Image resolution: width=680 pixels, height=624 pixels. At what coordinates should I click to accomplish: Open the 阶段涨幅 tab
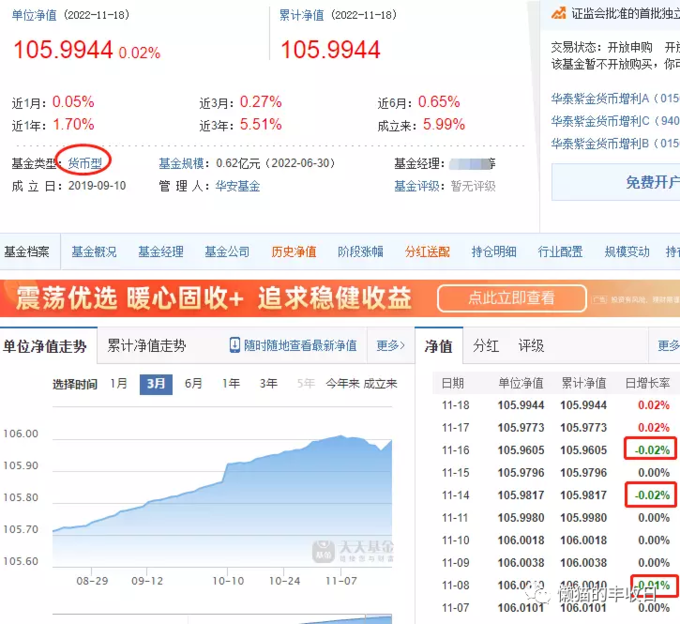(x=360, y=252)
